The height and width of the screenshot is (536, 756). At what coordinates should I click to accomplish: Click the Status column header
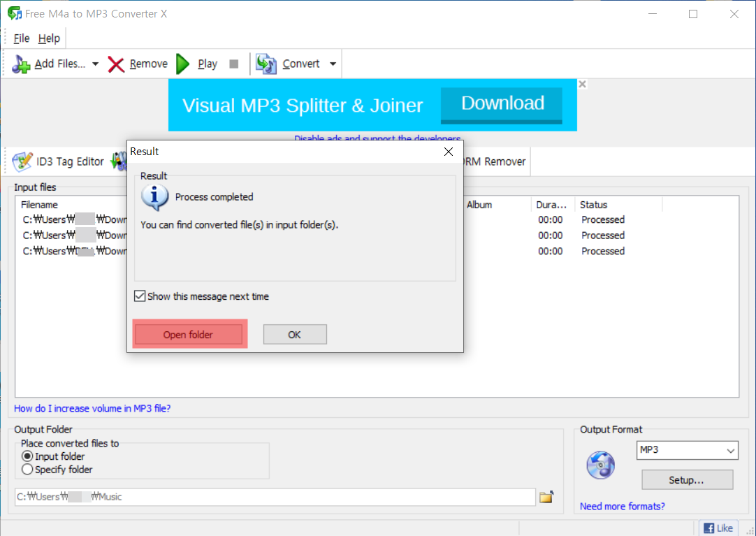[593, 205]
